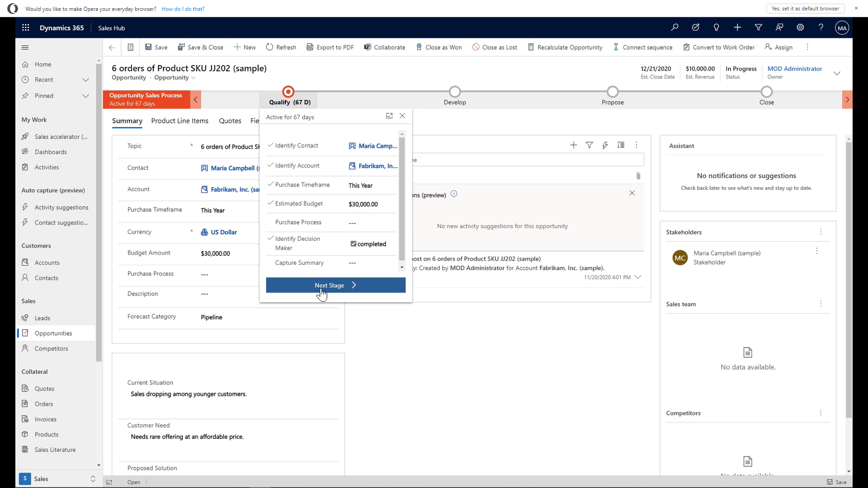This screenshot has height=488, width=868.
Task: Open the help question mark icon
Action: [821, 28]
